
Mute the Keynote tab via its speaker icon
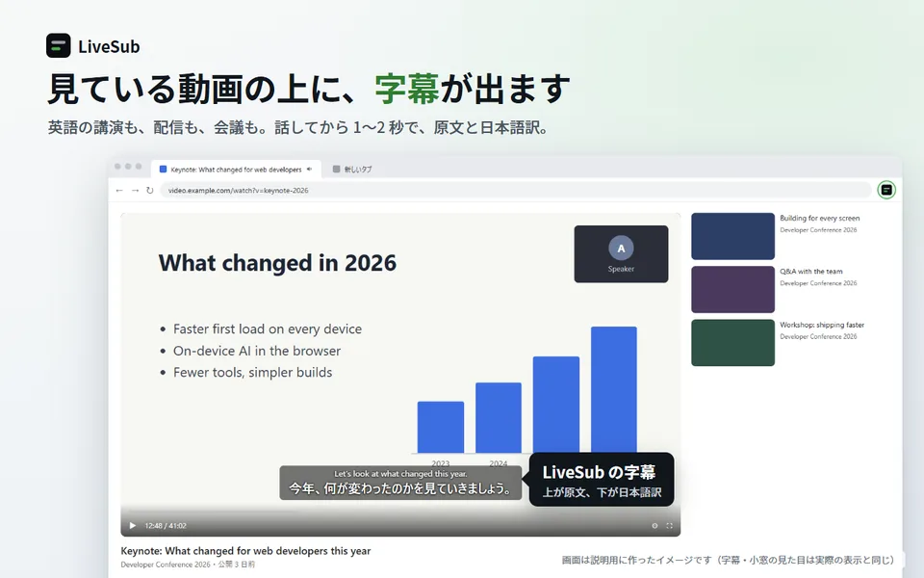point(309,170)
